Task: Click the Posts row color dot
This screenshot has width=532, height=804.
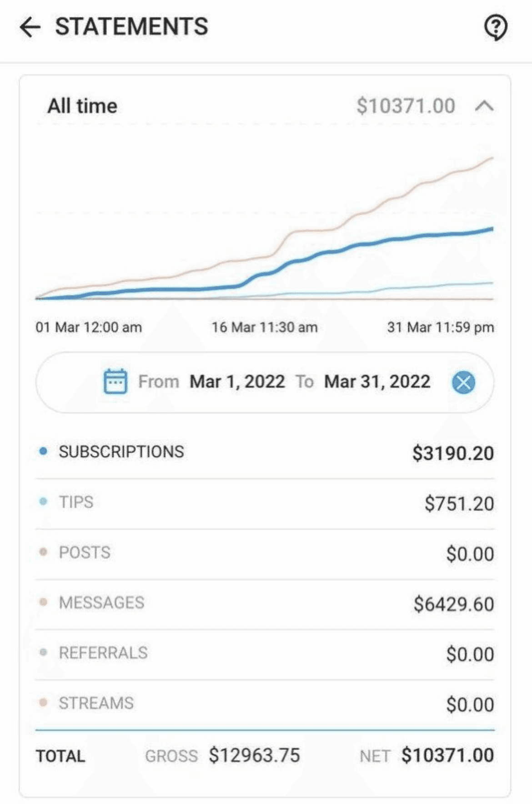Action: click(x=43, y=552)
